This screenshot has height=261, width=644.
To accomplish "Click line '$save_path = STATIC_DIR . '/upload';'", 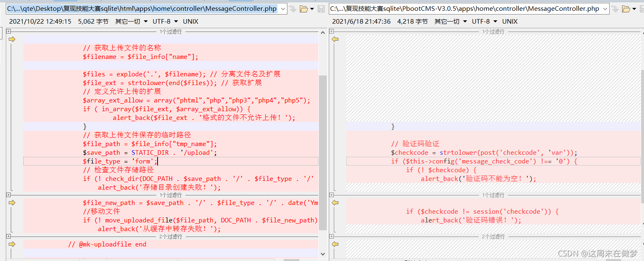I will [x=150, y=153].
